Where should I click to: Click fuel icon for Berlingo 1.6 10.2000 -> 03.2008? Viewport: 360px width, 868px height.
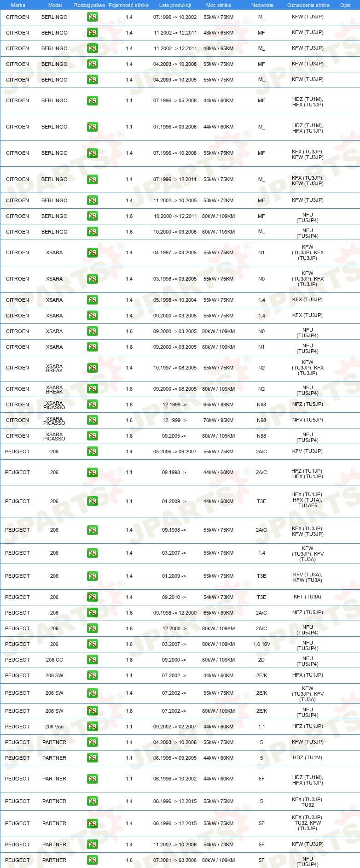coord(92,232)
